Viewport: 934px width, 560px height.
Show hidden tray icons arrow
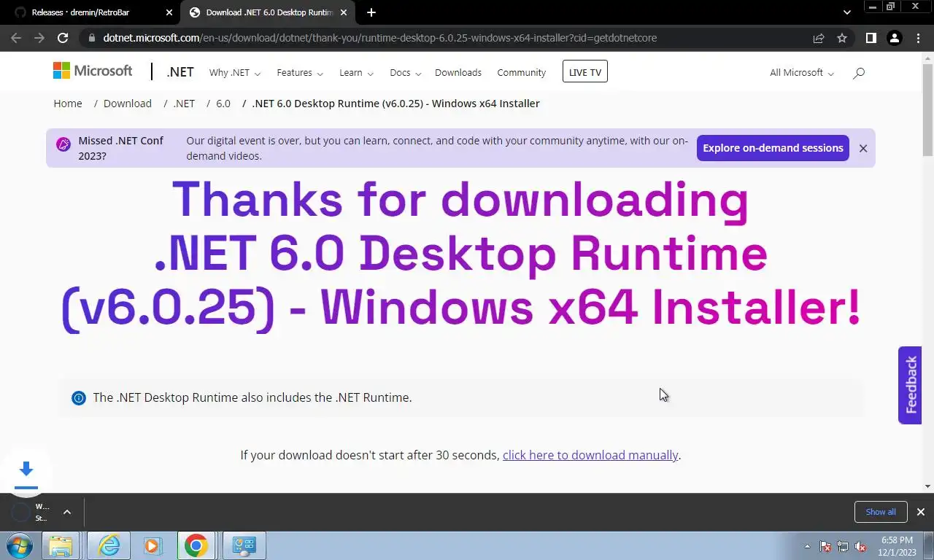click(807, 546)
